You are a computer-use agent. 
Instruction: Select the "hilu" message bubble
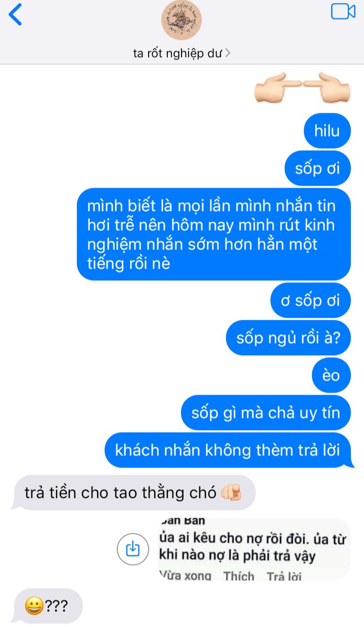click(327, 131)
